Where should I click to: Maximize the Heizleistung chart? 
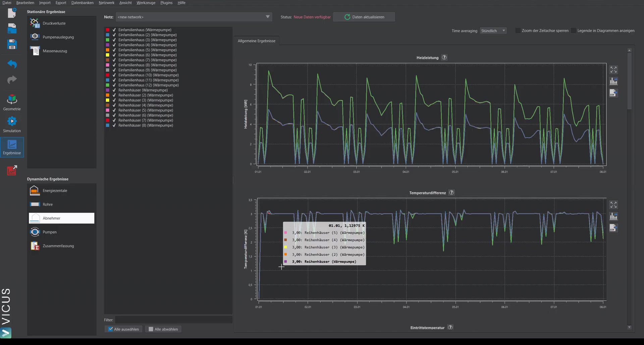click(613, 70)
